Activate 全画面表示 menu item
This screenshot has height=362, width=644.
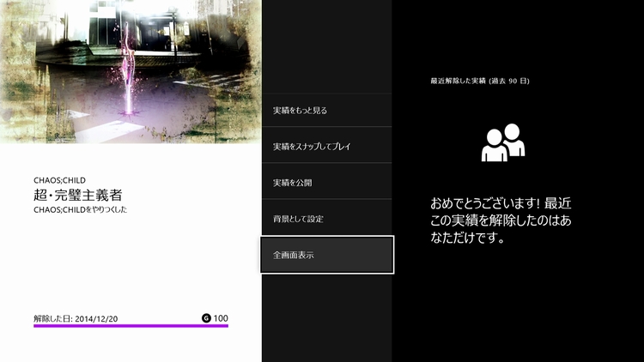coord(326,255)
